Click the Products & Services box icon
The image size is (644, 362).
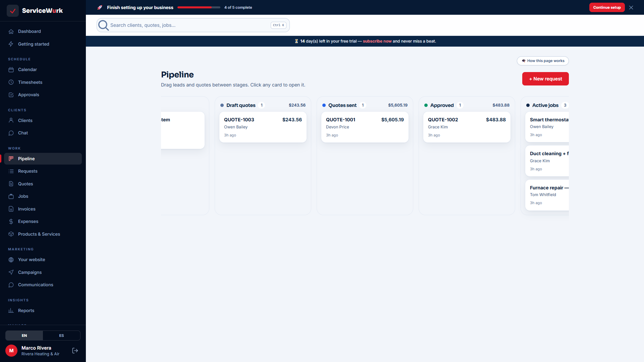(11, 234)
